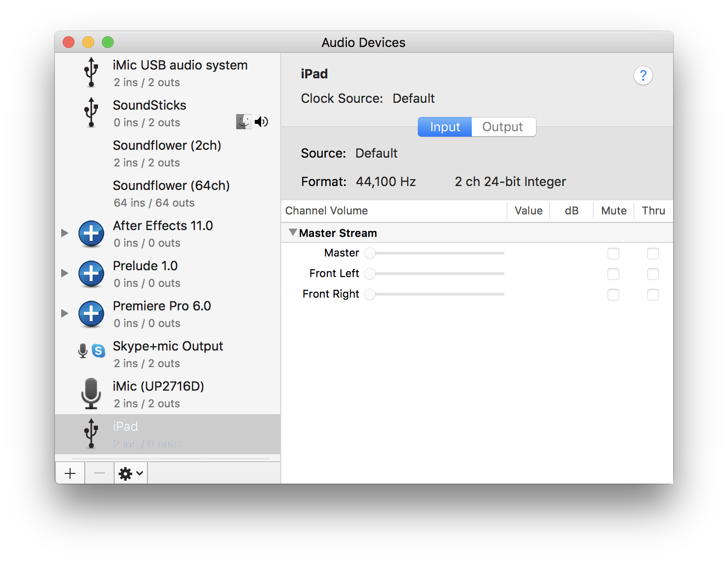The image size is (728, 562).
Task: Click the iPad USB device icon
Action: pyautogui.click(x=91, y=433)
